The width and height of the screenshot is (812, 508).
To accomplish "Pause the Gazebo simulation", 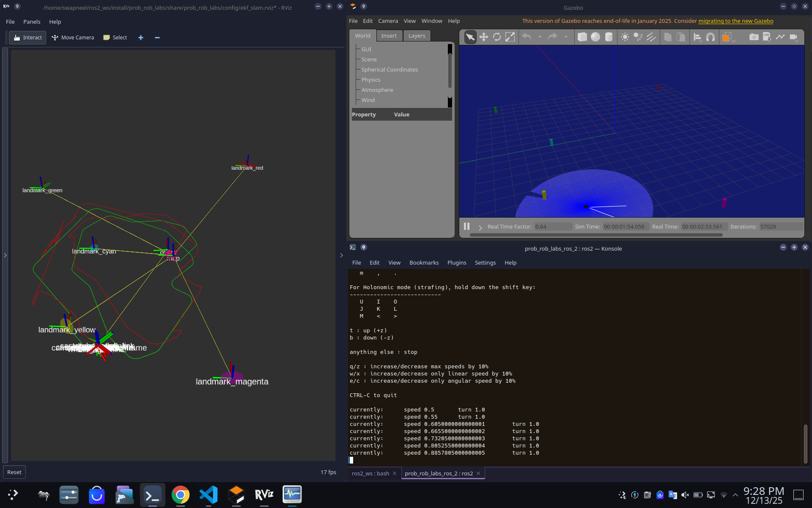I will coord(466,226).
